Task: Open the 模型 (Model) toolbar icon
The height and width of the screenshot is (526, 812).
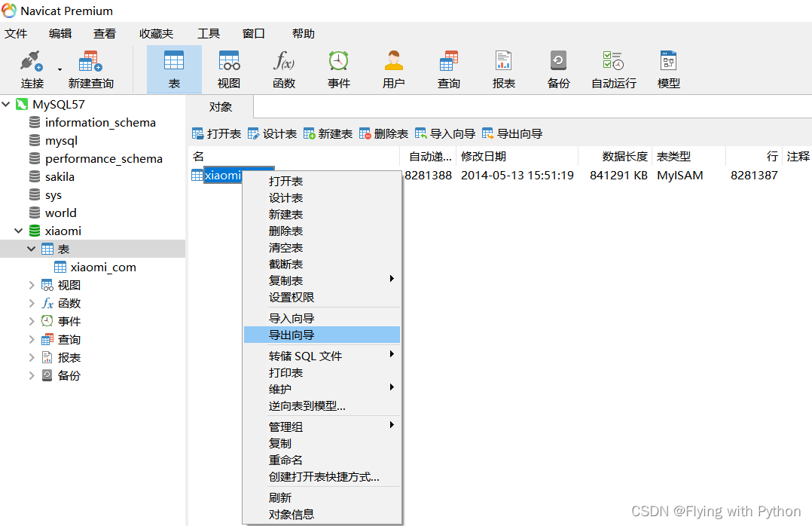Action: coord(668,68)
